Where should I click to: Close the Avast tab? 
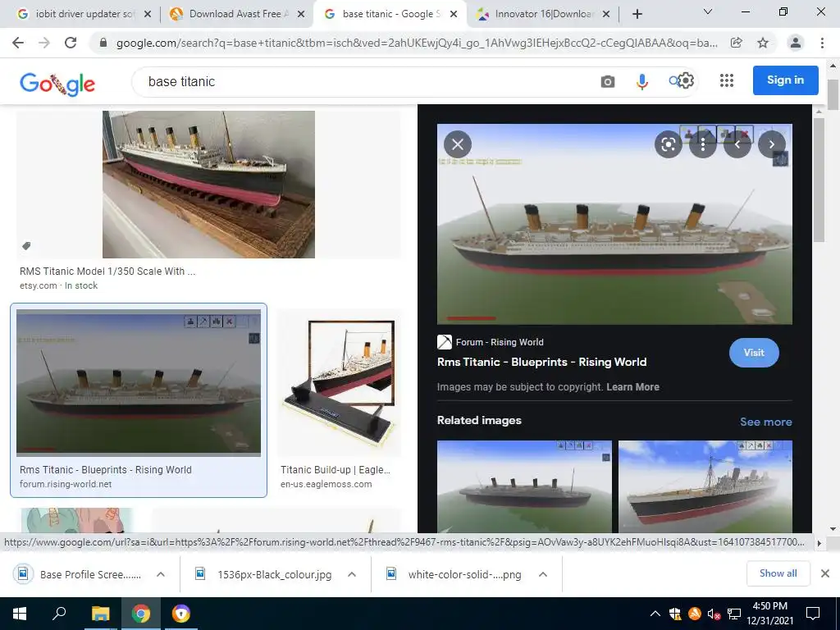301,15
